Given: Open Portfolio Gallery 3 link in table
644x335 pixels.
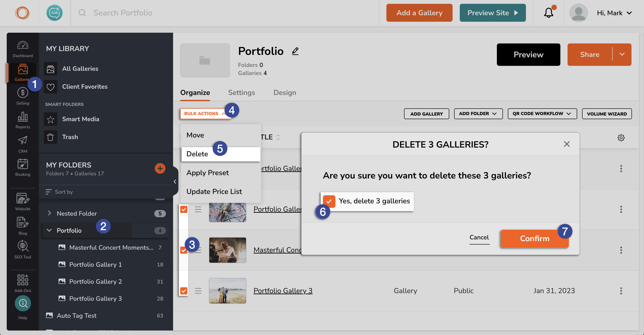Looking at the screenshot, I should coord(283,291).
